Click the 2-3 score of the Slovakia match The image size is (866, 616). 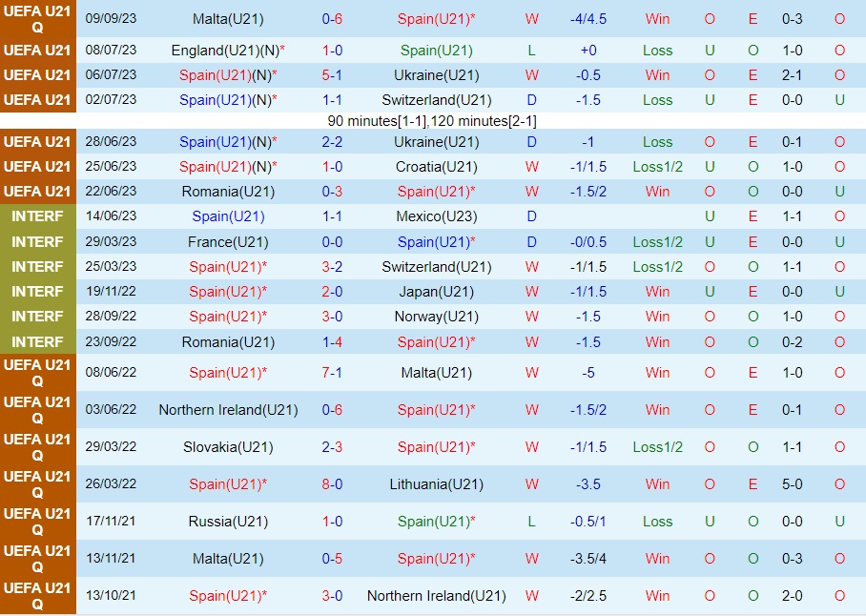[332, 447]
